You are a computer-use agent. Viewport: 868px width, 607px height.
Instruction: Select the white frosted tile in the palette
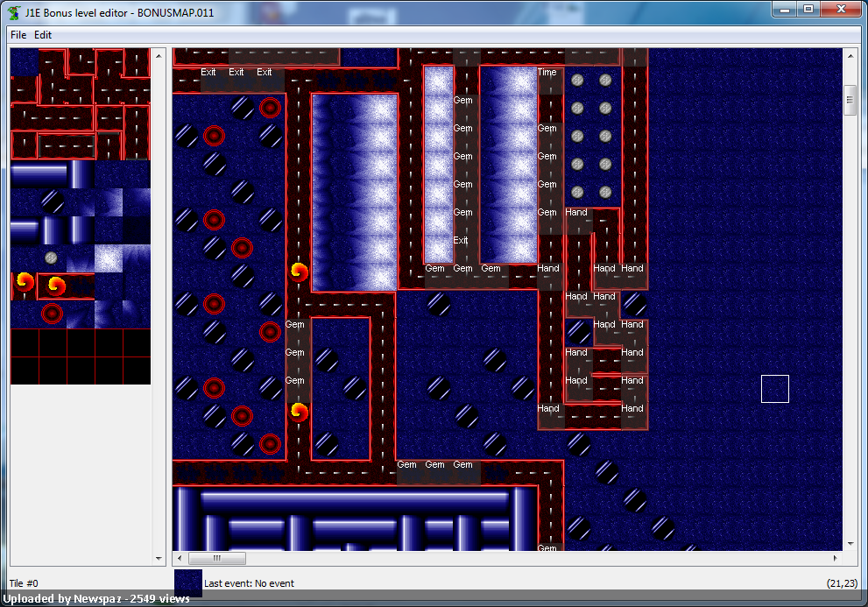pos(108,258)
